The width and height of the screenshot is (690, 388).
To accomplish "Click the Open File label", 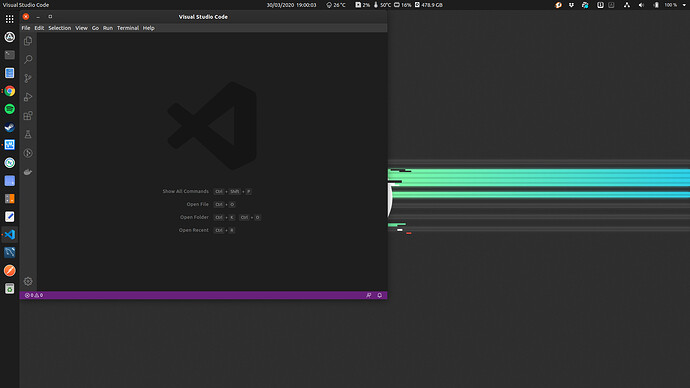I will (x=198, y=204).
